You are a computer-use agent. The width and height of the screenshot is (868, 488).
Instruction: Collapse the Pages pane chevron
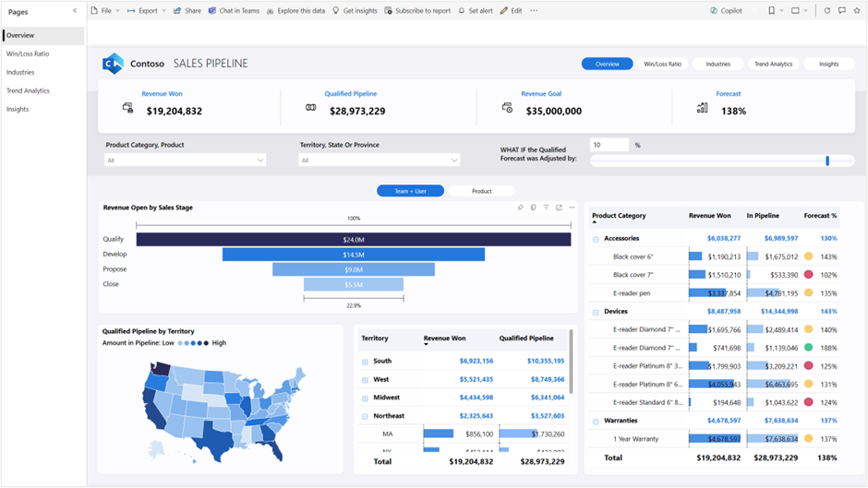pyautogui.click(x=75, y=10)
